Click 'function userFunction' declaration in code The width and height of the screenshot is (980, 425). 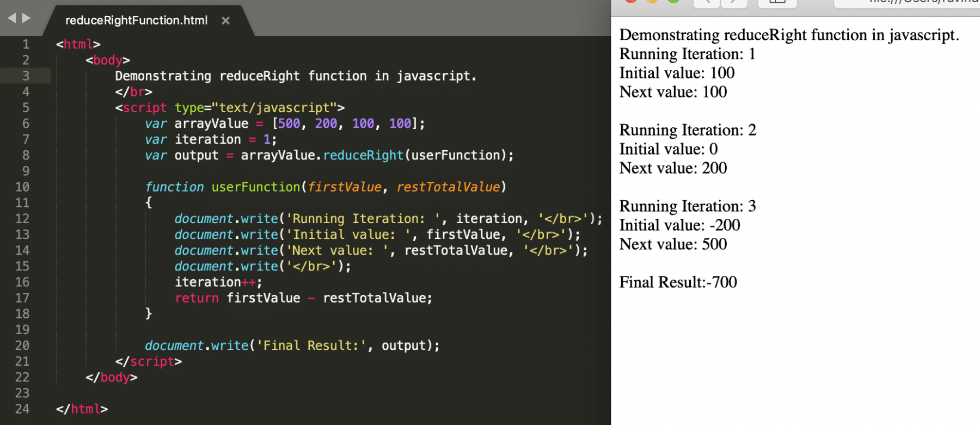coord(222,187)
